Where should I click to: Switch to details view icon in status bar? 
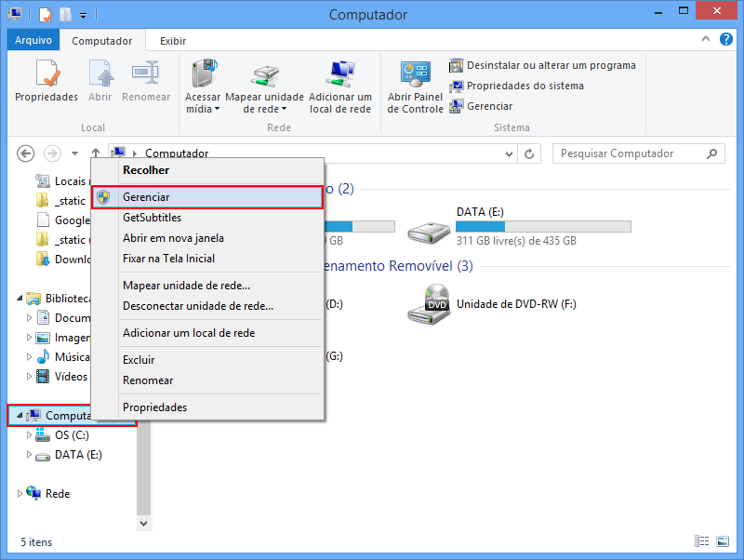(x=702, y=541)
